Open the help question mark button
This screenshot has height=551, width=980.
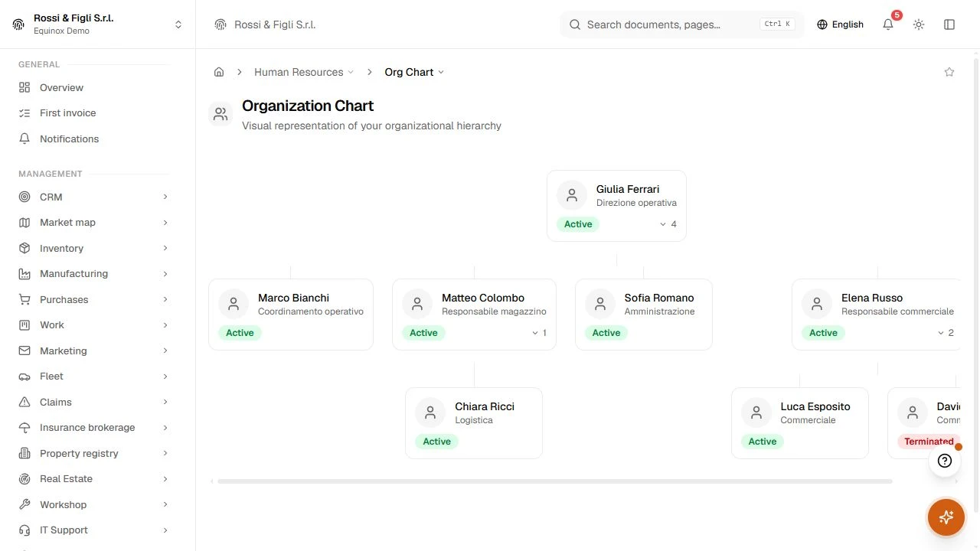[x=945, y=461]
